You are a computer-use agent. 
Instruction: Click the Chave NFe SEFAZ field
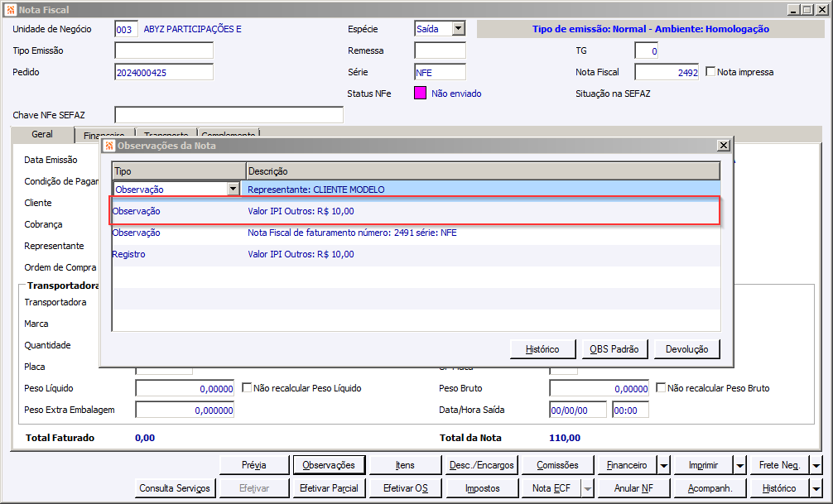(x=229, y=115)
